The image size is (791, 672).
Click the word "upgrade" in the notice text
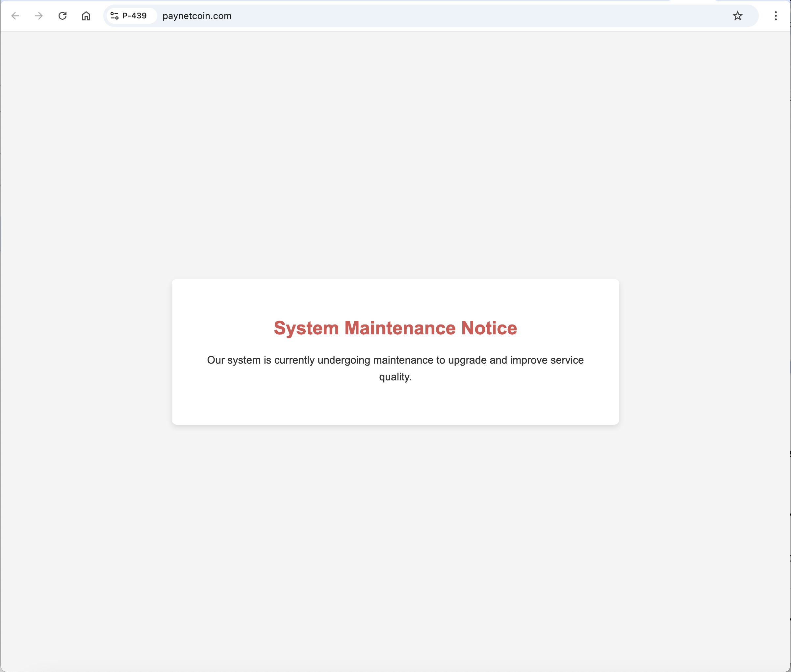click(x=467, y=360)
